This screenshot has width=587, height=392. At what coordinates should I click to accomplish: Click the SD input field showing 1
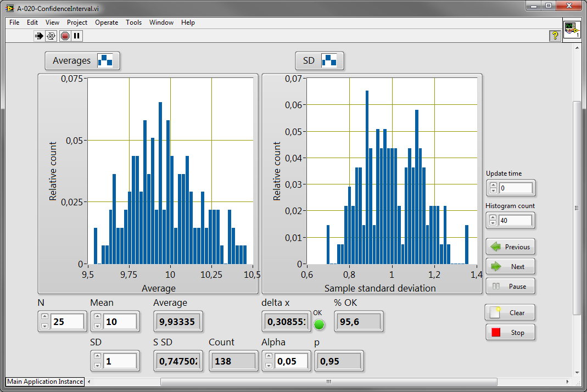(x=120, y=361)
